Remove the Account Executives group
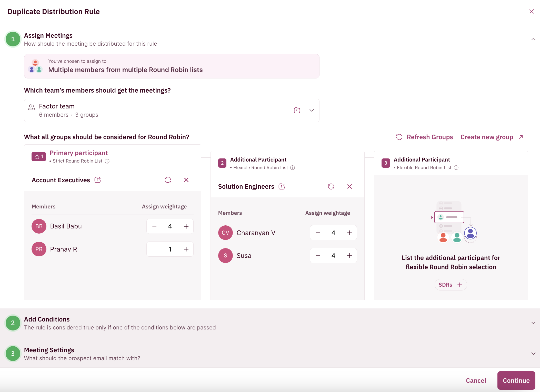Viewport: 540px width, 392px height. (186, 180)
